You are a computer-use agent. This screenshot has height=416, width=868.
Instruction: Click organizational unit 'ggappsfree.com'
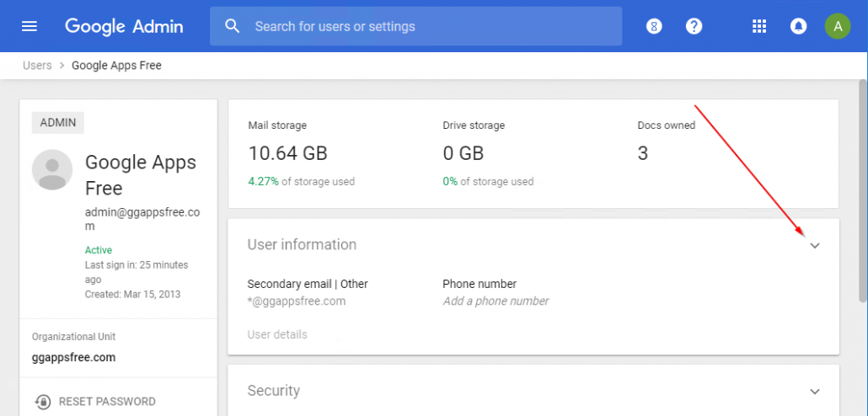[x=73, y=357]
